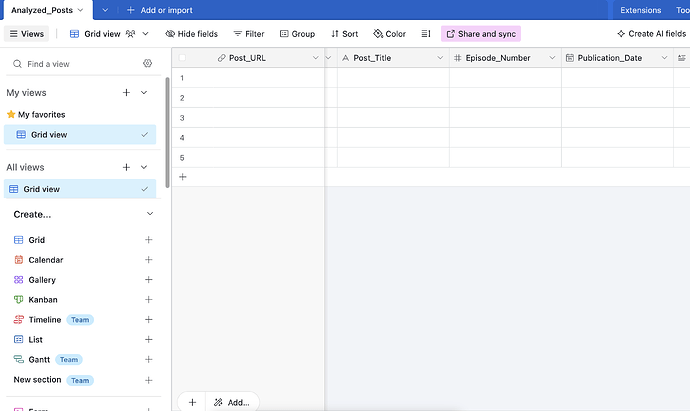
Task: Open the Post_Title field menu
Action: click(x=440, y=58)
